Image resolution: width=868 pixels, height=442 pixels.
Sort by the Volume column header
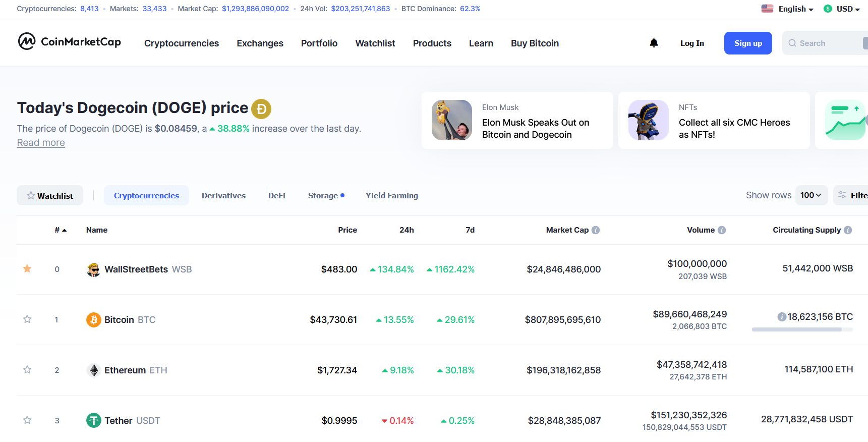(701, 230)
